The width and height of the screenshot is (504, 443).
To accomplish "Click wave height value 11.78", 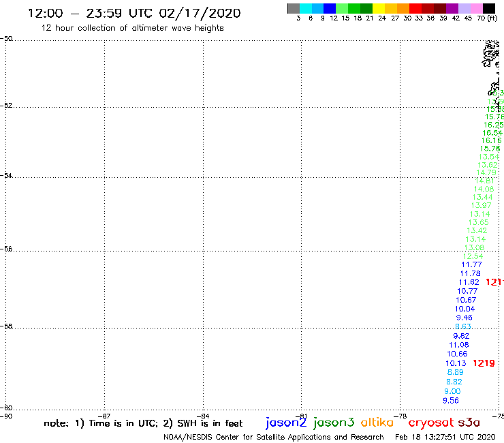I will (470, 274).
